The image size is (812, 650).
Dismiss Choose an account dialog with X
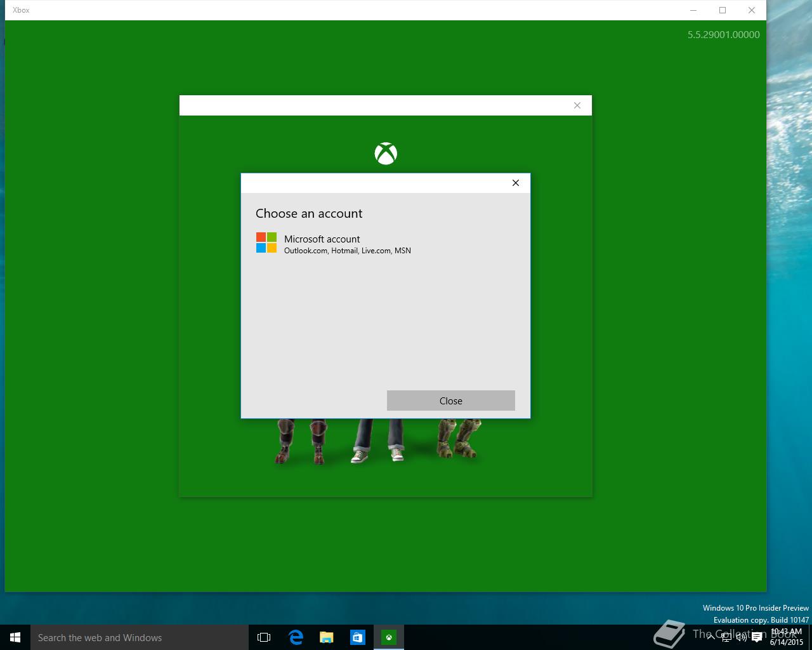(x=516, y=183)
